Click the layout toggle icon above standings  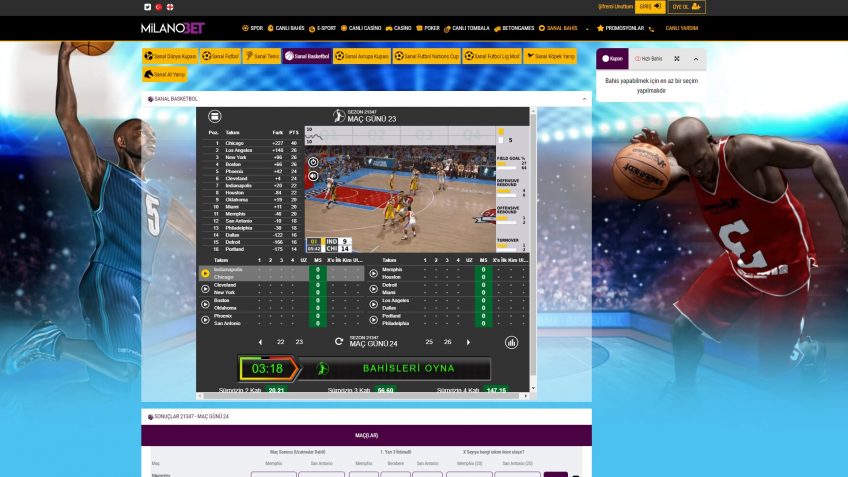pos(215,116)
